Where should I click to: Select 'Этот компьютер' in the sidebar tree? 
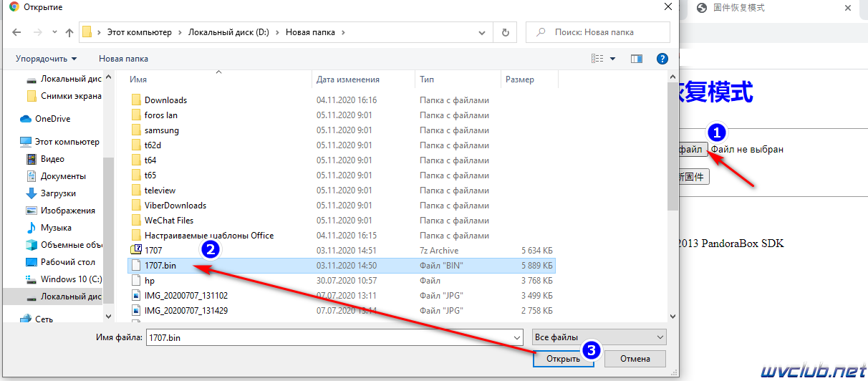[69, 143]
